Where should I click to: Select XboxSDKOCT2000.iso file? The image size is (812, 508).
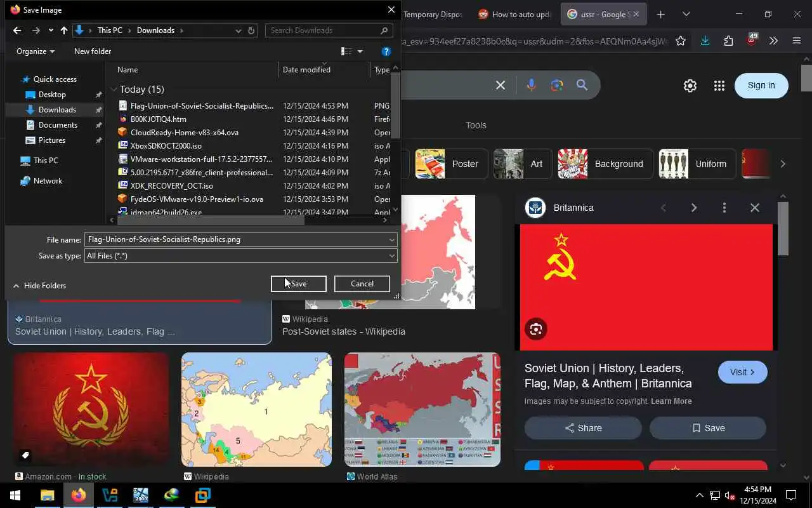[x=166, y=146]
